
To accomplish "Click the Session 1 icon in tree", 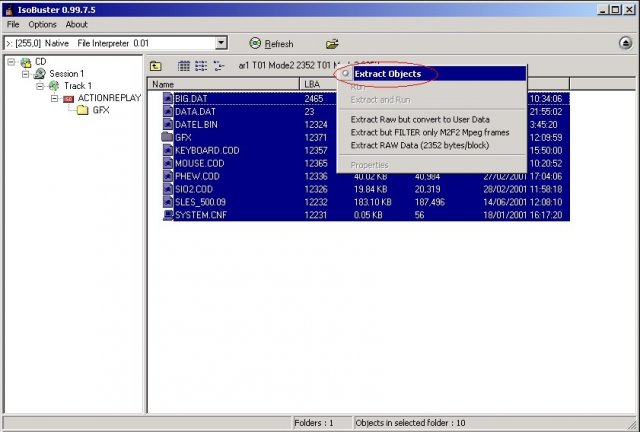I will pos(40,74).
